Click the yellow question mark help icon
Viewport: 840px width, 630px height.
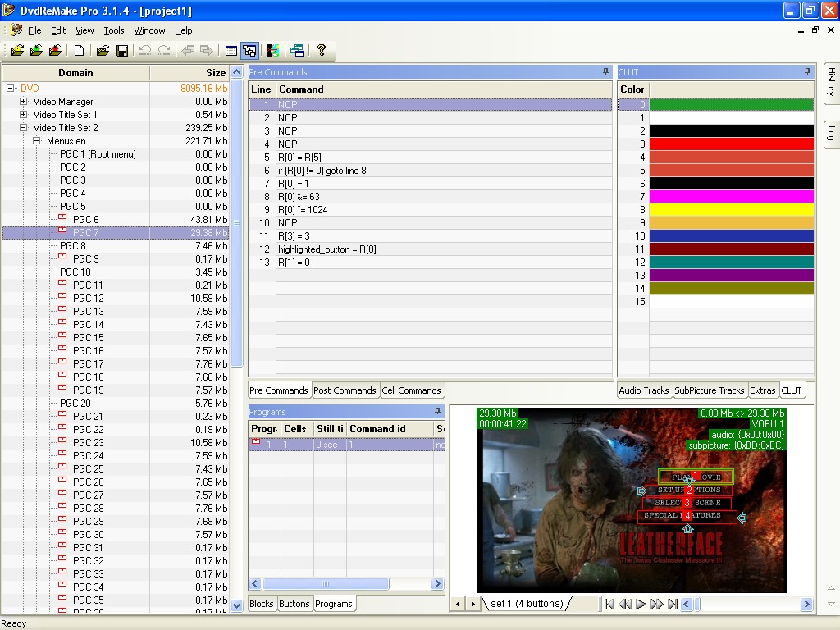pos(322,50)
